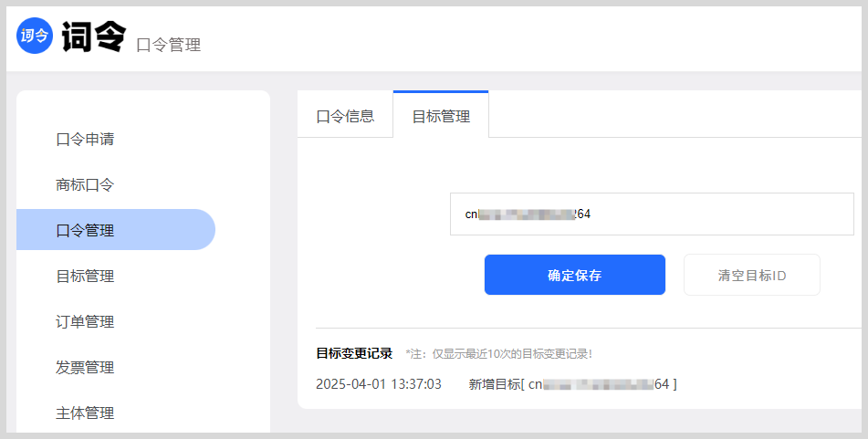Click the 词令 round blue logo icon
Image resolution: width=868 pixels, height=439 pixels.
coord(35,36)
